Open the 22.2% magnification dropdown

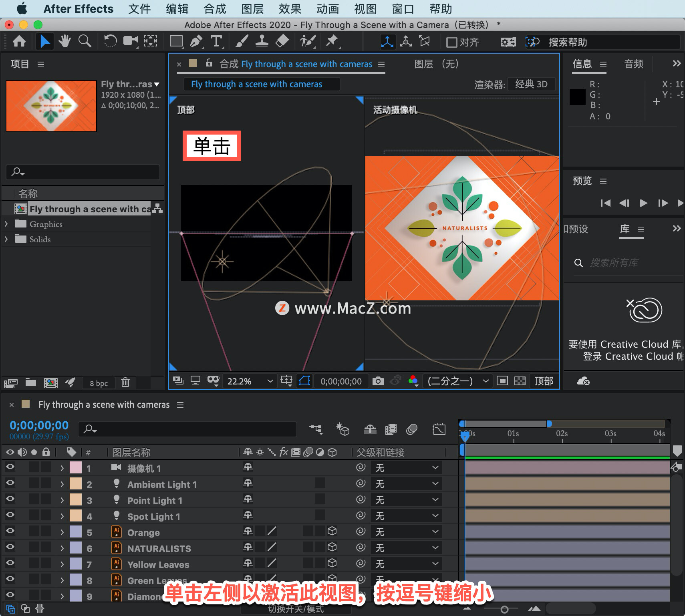point(250,381)
